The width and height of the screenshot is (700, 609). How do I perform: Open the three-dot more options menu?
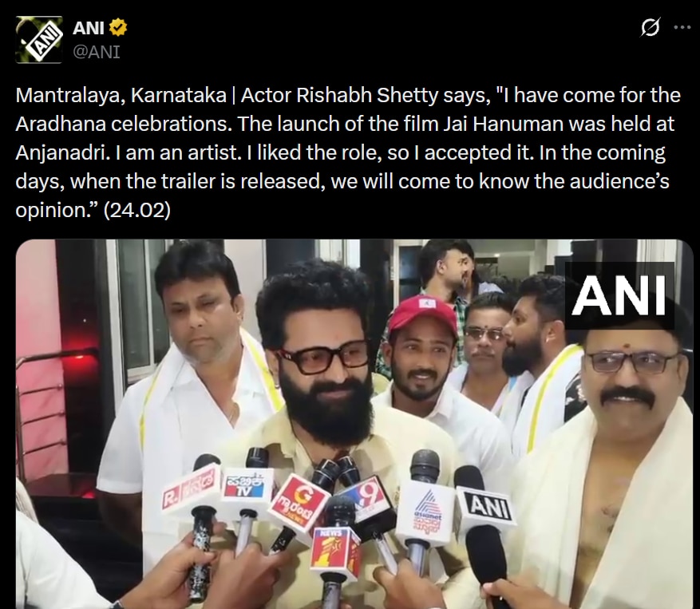click(x=682, y=28)
